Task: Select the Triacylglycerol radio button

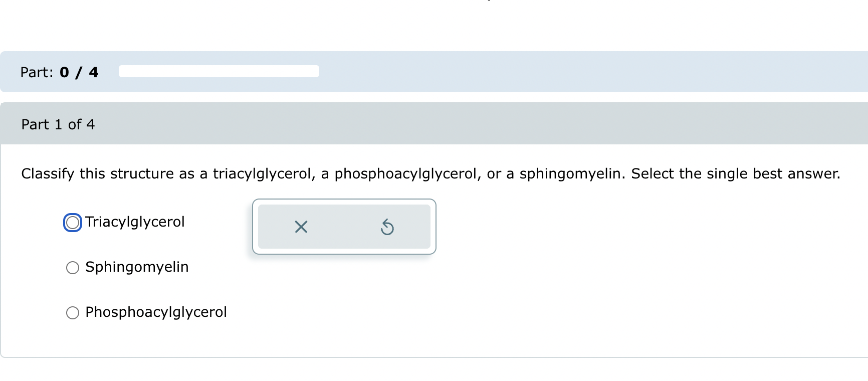Action: [73, 222]
